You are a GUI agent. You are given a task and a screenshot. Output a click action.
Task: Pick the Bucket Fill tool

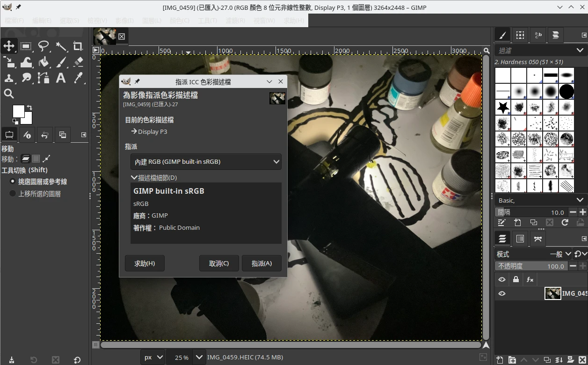point(44,62)
